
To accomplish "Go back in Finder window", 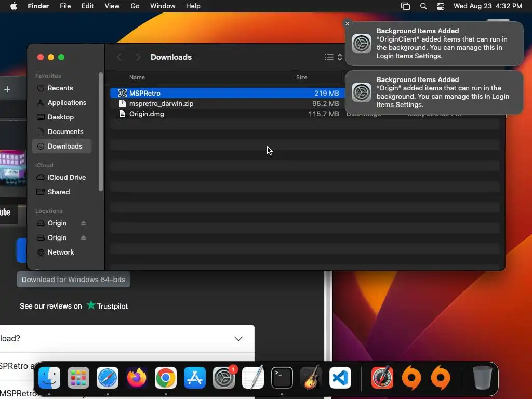I will pos(119,57).
